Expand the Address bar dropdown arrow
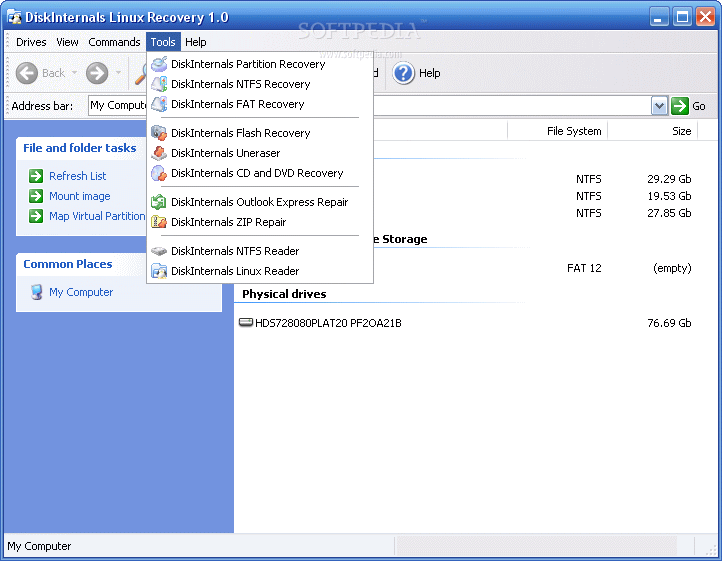Viewport: 722px width, 561px height. click(x=659, y=106)
